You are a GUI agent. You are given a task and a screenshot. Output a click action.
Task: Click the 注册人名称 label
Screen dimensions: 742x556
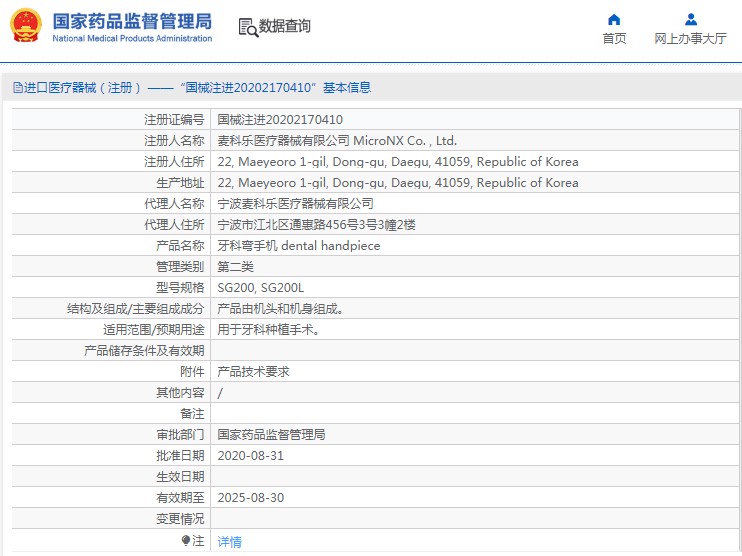(174, 141)
